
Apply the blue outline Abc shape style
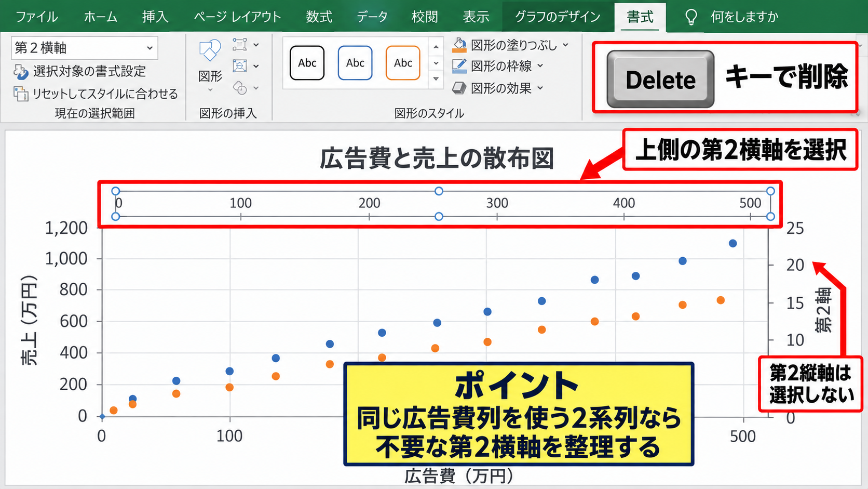click(x=355, y=63)
